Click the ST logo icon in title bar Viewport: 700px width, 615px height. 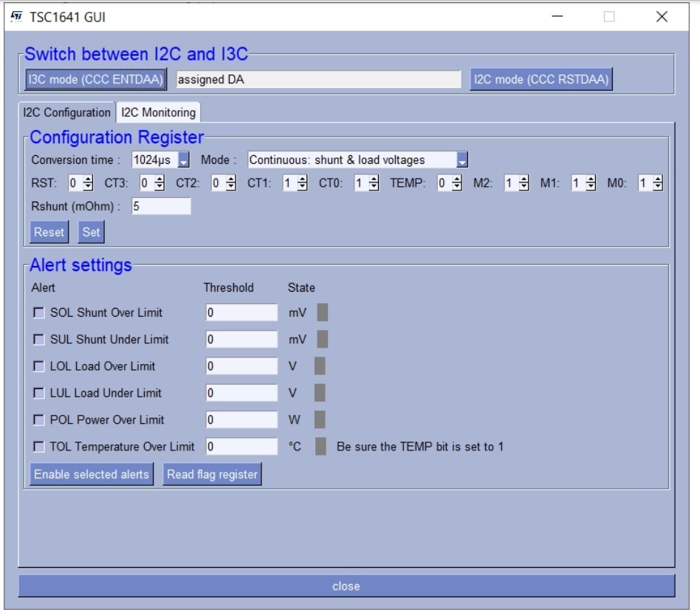point(17,16)
